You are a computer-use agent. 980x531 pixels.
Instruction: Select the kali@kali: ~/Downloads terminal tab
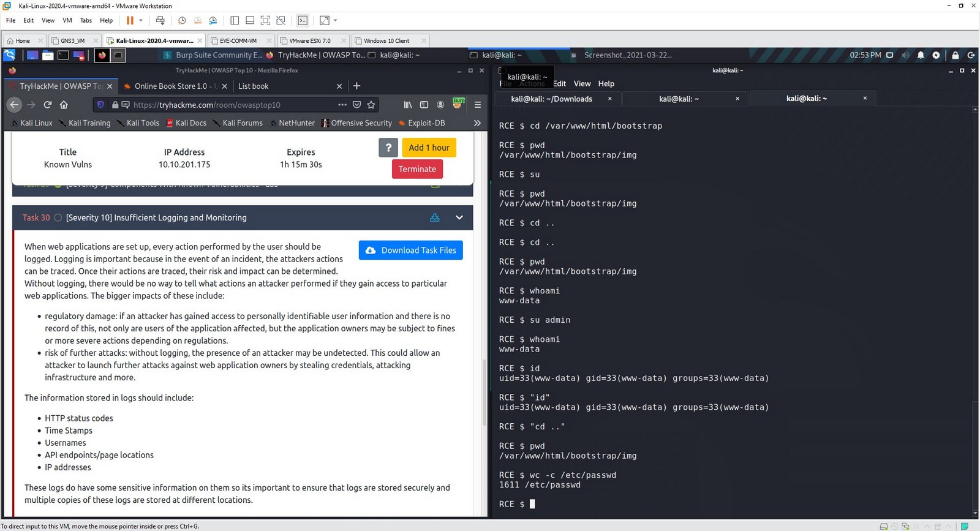551,99
